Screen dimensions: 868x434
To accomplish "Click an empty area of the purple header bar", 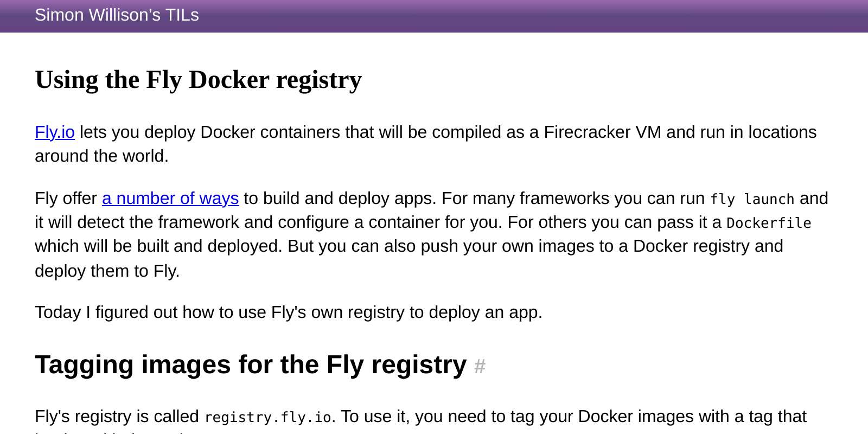I will pyautogui.click(x=542, y=16).
